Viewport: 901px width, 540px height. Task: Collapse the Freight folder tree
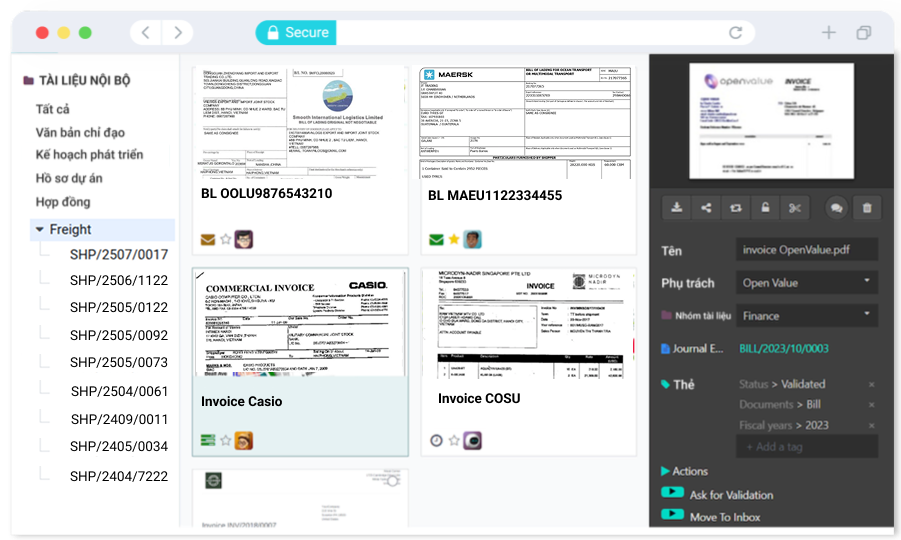coord(40,229)
